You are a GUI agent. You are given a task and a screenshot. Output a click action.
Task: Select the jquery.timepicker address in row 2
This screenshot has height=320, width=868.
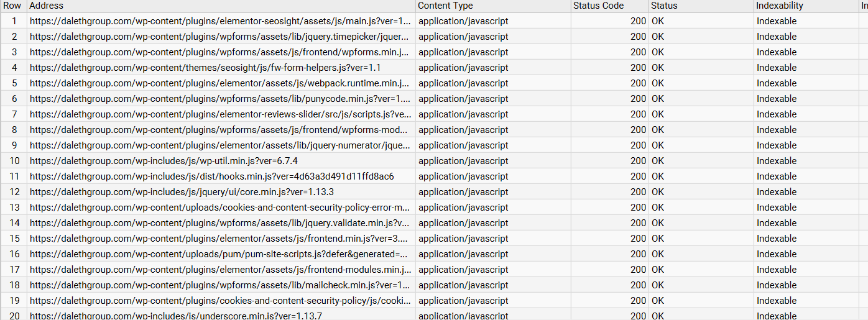pyautogui.click(x=221, y=37)
